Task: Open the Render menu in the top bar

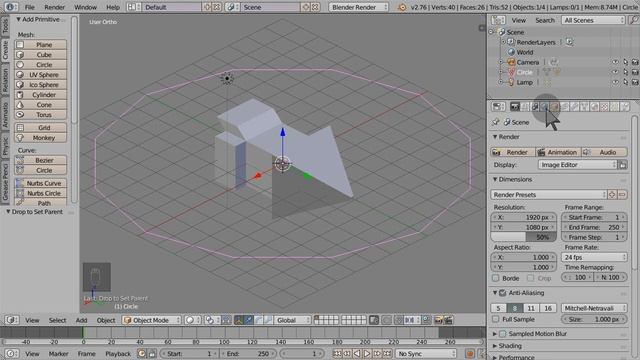Action: tap(55, 7)
